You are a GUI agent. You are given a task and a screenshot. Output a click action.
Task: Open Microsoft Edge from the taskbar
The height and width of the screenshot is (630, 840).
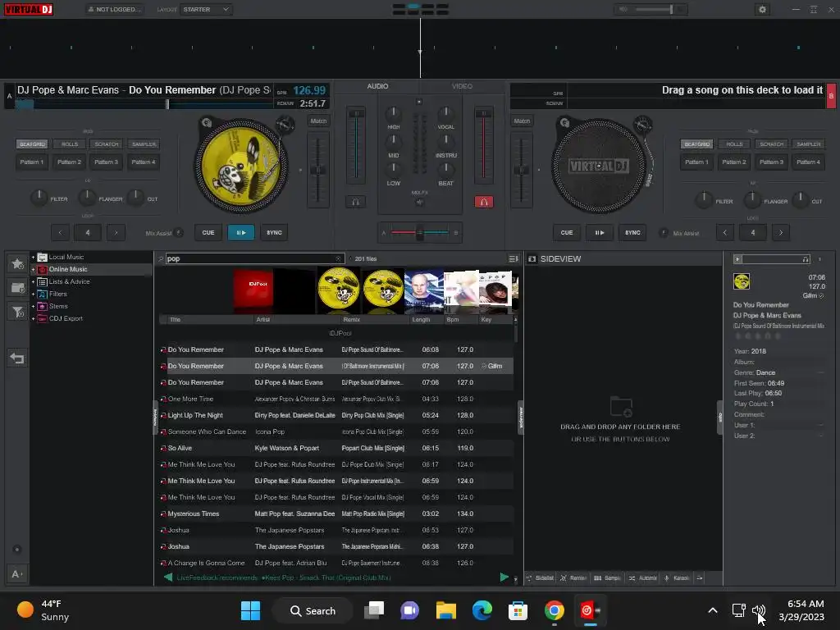click(x=482, y=610)
